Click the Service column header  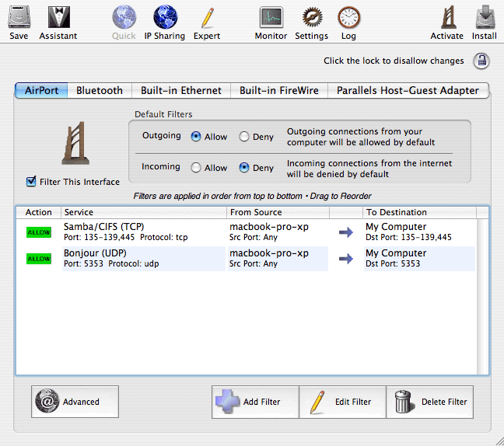(144, 212)
